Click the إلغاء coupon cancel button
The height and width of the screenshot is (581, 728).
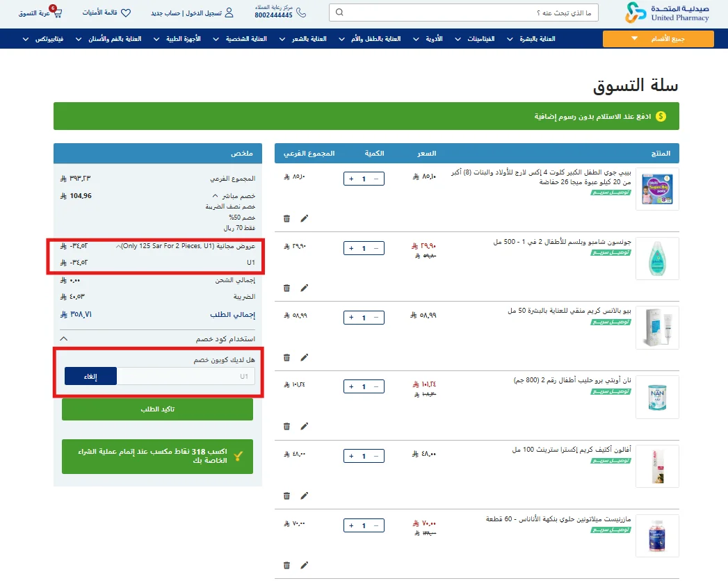[x=90, y=377]
